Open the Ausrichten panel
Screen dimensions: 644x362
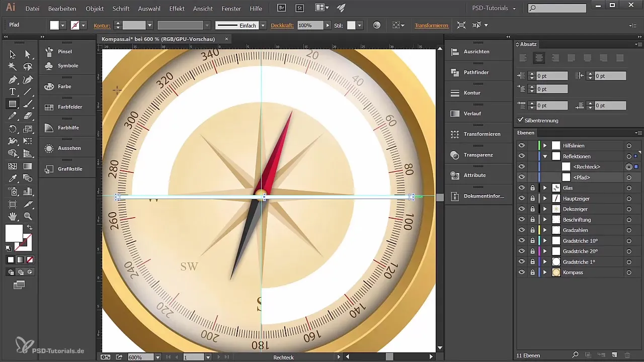point(477,52)
